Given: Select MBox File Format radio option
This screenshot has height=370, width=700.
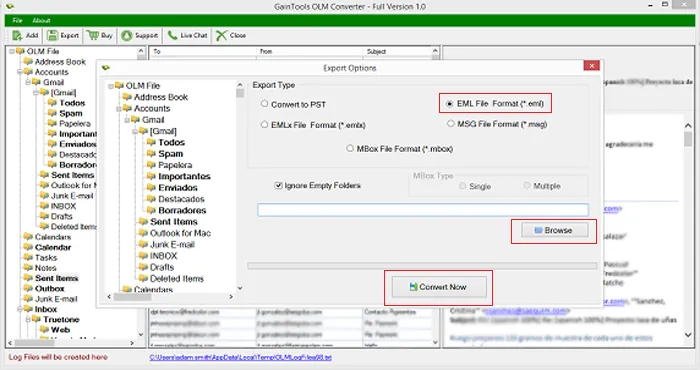Looking at the screenshot, I should 350,148.
